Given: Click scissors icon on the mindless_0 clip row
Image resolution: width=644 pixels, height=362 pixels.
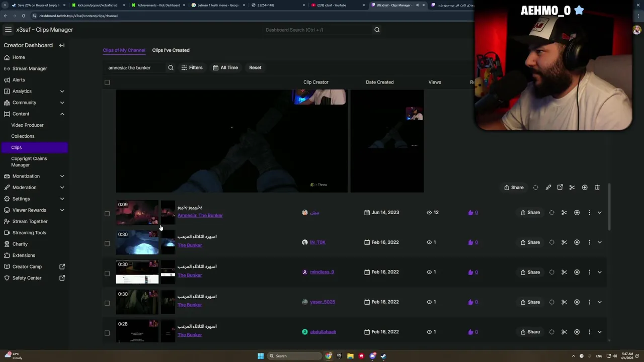Looking at the screenshot, I should point(564,272).
